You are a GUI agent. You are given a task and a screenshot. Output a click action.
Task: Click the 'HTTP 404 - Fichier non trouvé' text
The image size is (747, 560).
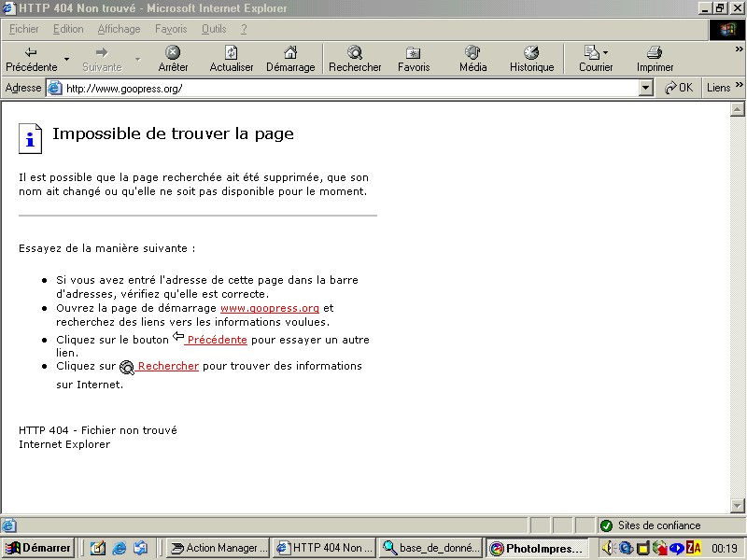tap(98, 430)
